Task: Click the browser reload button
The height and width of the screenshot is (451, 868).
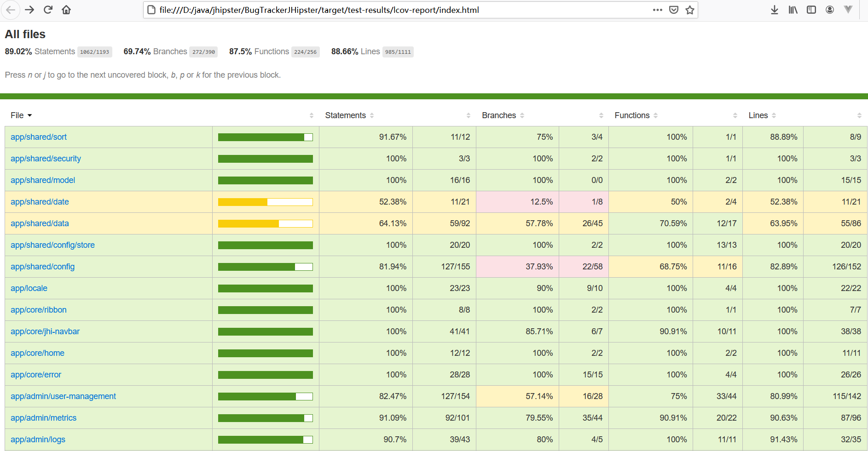Action: 48,10
